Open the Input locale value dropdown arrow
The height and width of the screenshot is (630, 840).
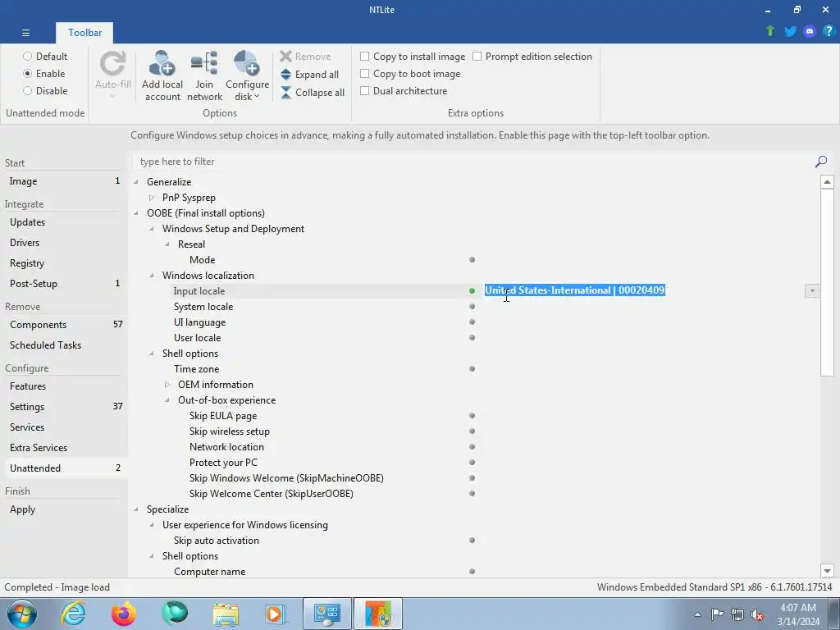pyautogui.click(x=812, y=291)
